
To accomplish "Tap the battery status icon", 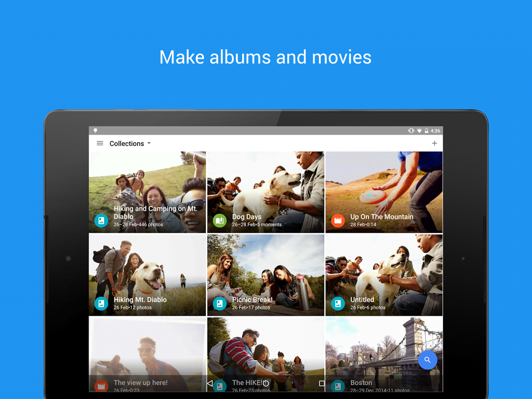I will pos(426,131).
